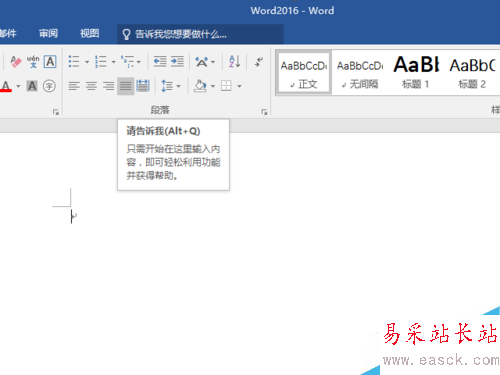Sort text alphabetically
The image size is (500, 375).
pyautogui.click(x=234, y=62)
